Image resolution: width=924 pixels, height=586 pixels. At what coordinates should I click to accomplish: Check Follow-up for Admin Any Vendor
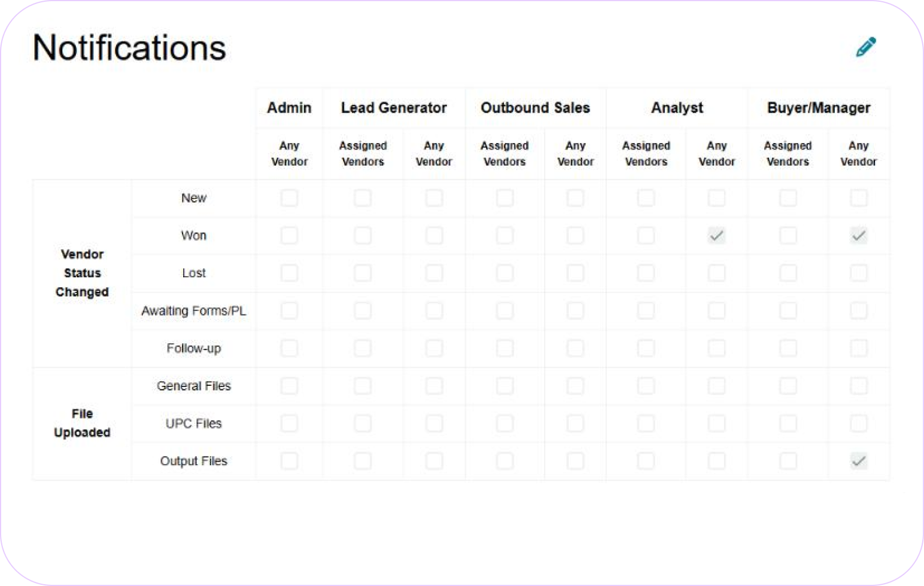tap(289, 348)
